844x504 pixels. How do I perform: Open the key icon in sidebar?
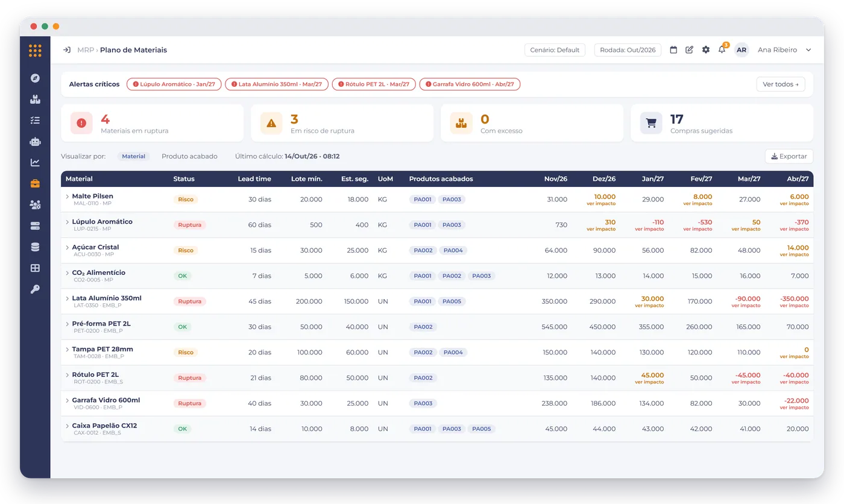click(35, 289)
